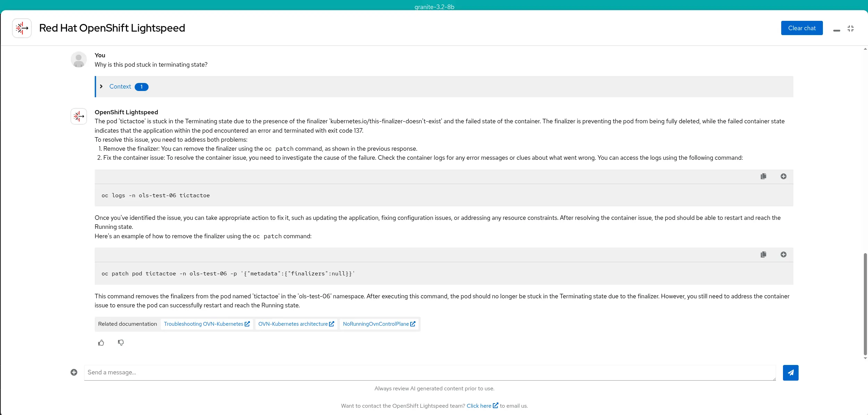Screen dimensions: 868x415
Task: Give the response a thumbs up
Action: coord(101,343)
